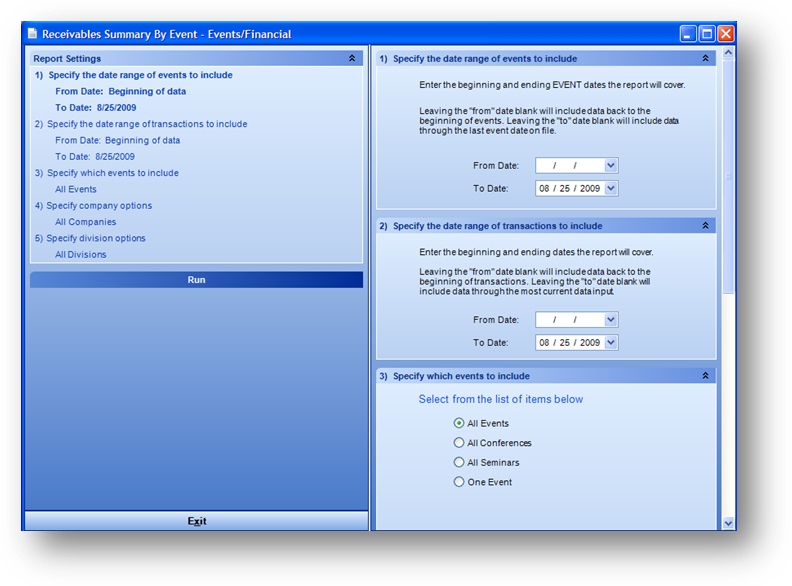Exit the report window
792x586 pixels.
tap(196, 521)
